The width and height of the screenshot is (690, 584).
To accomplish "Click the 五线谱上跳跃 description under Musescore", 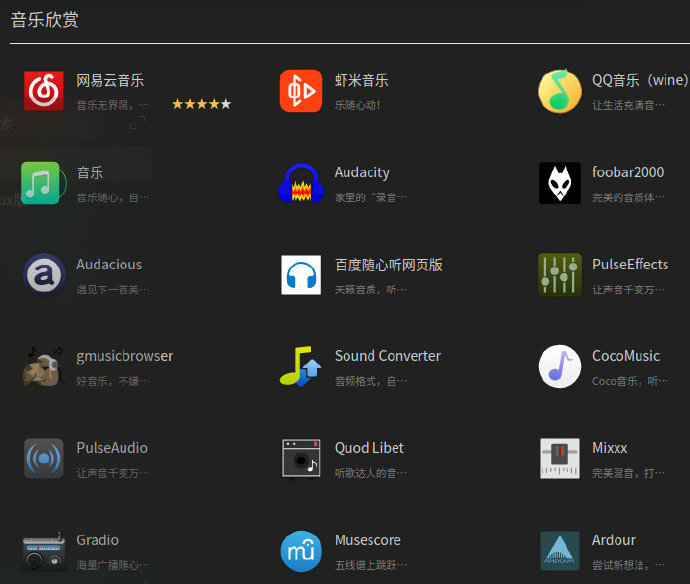I will (371, 565).
